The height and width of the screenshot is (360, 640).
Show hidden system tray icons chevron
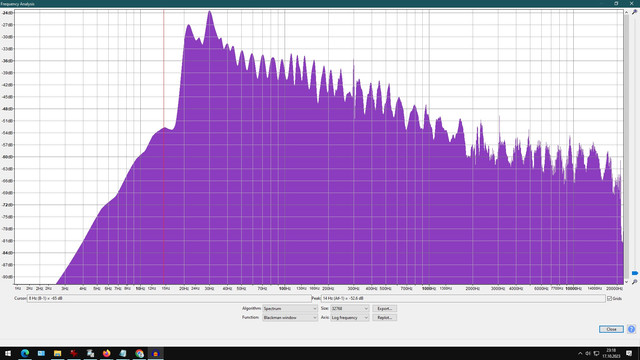point(580,353)
